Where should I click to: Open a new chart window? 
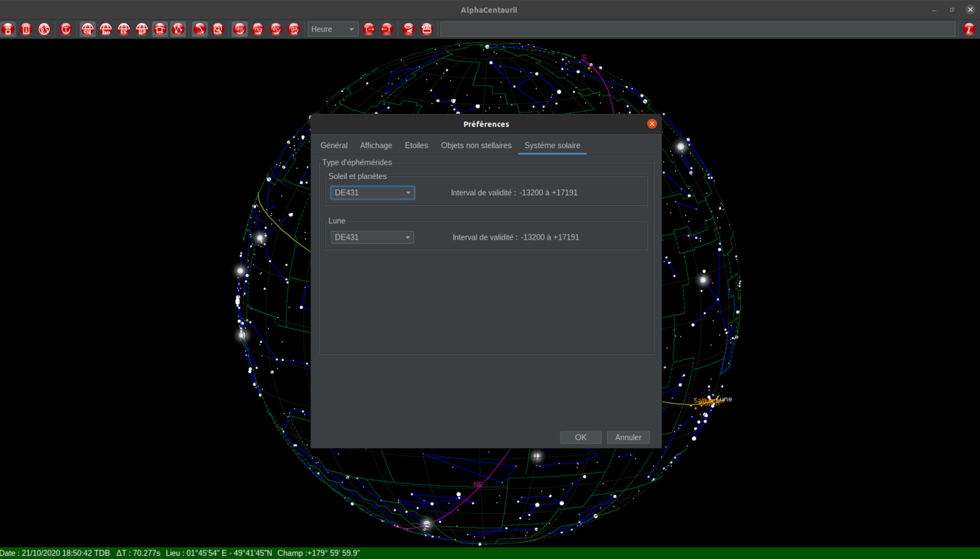tap(8, 29)
